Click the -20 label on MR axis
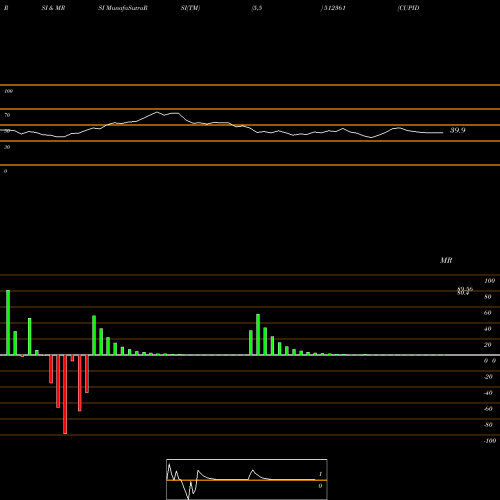500x500 pixels. [x=488, y=377]
